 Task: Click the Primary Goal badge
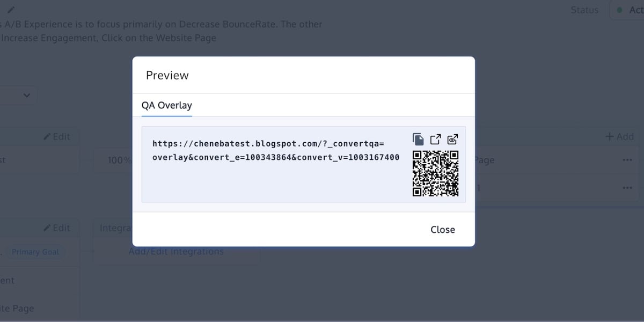pyautogui.click(x=35, y=252)
